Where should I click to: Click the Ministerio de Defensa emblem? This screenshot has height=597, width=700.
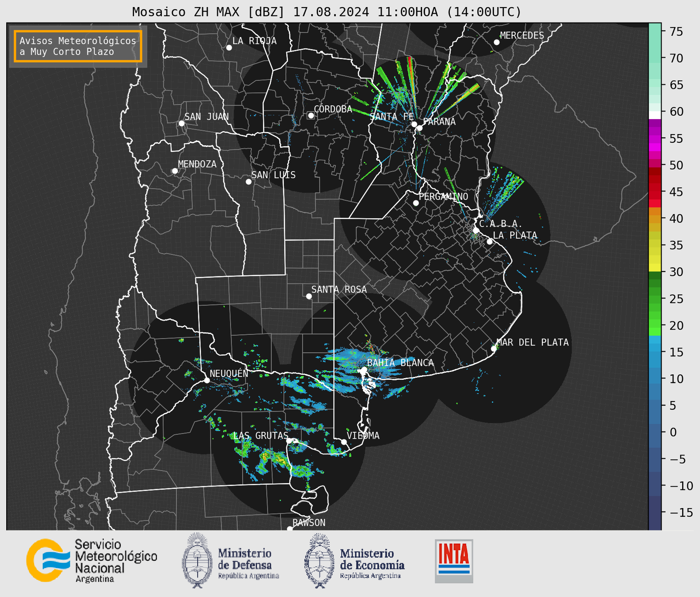coord(197,560)
